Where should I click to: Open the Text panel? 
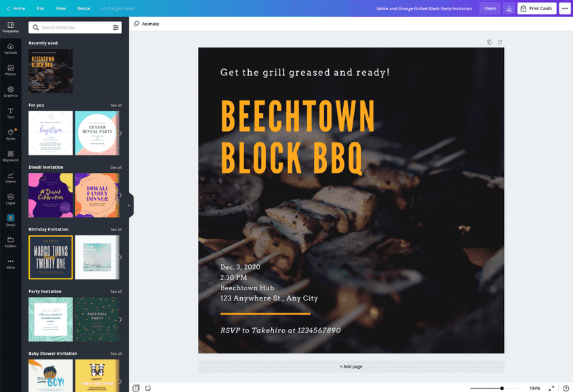10,113
